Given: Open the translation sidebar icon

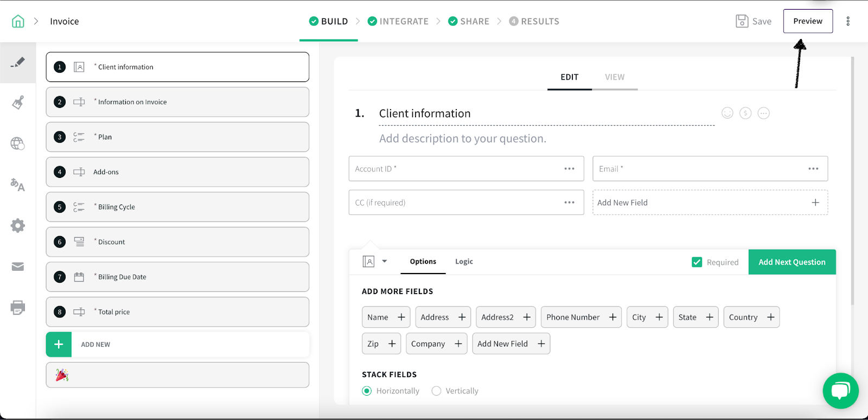Looking at the screenshot, I should tap(18, 184).
